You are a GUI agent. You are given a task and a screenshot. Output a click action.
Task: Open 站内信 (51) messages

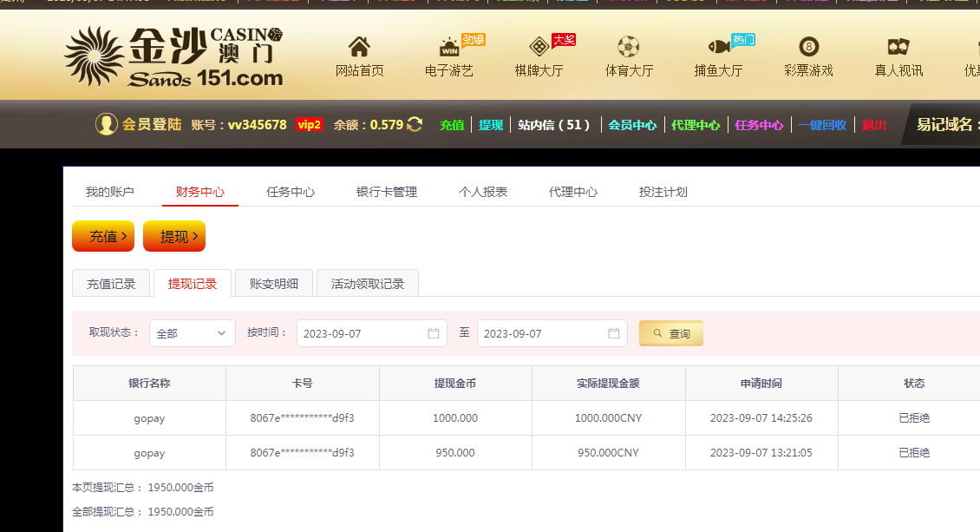point(554,125)
